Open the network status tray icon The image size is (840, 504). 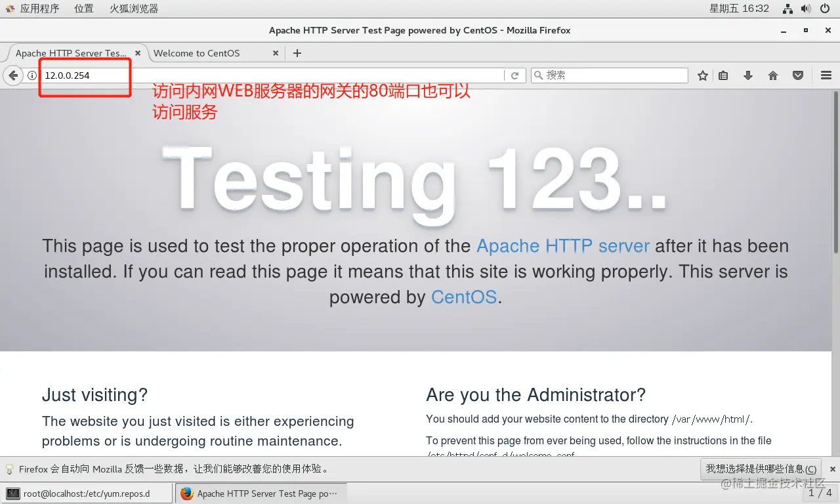(x=788, y=9)
